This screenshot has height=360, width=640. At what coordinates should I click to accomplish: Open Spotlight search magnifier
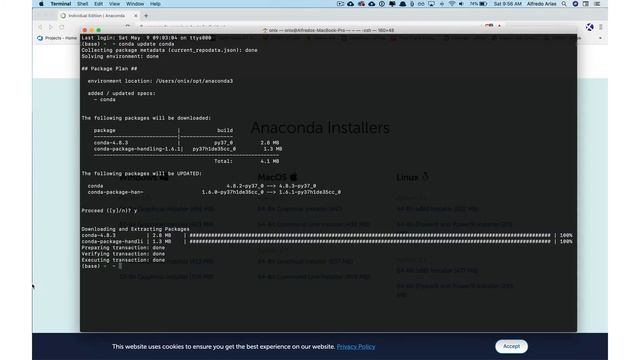tap(564, 4)
